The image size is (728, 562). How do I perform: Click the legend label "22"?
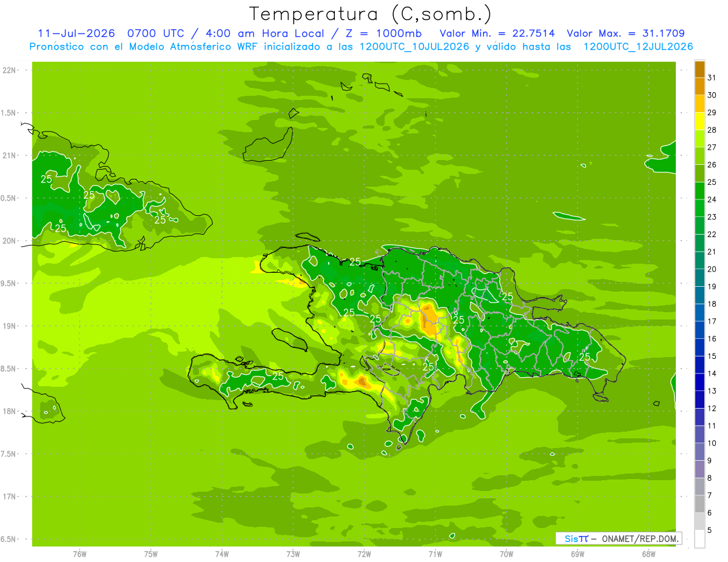click(712, 234)
